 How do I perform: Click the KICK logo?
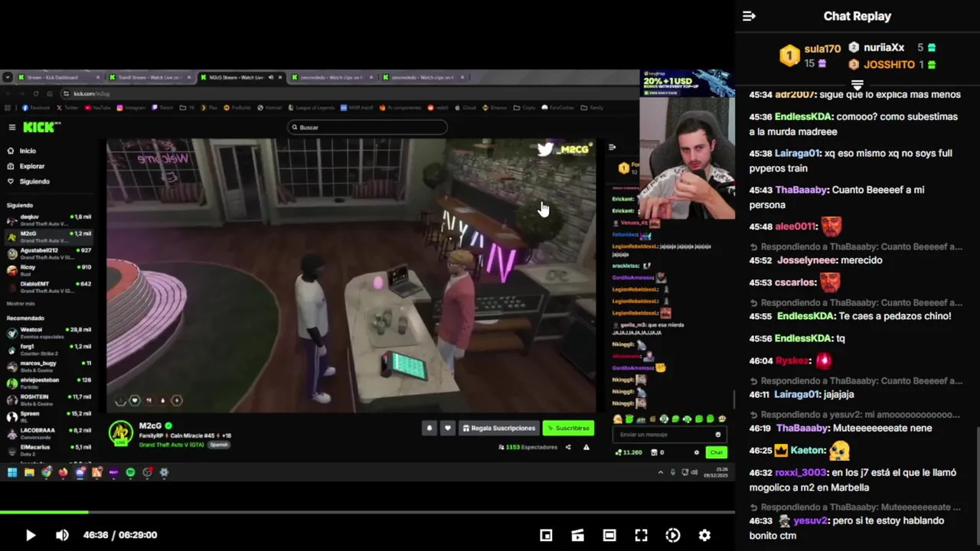click(x=38, y=127)
